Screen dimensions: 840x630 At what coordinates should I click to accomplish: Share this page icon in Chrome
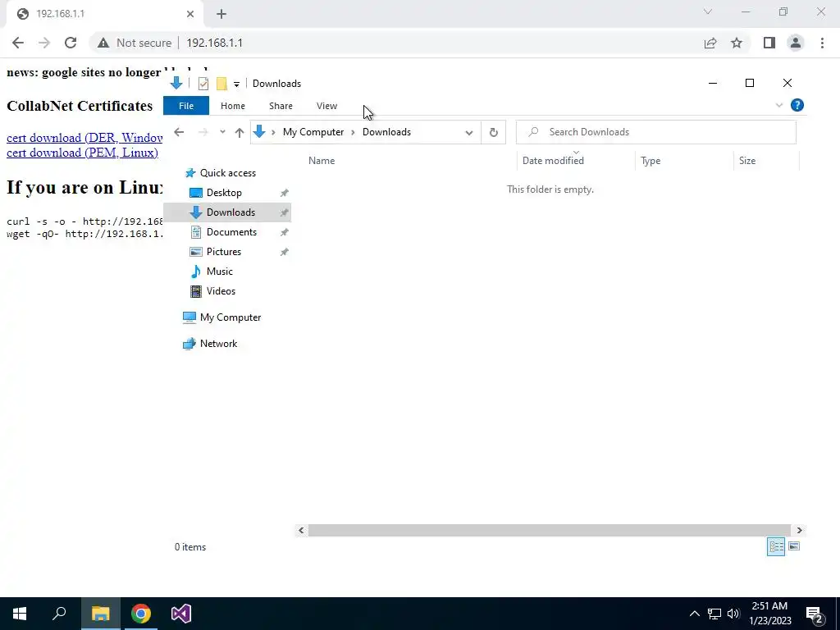[710, 43]
